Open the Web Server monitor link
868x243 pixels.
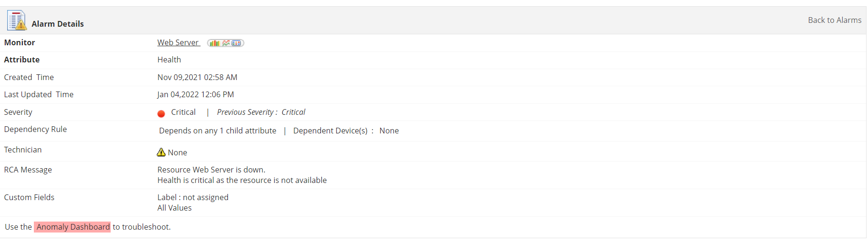[178, 42]
